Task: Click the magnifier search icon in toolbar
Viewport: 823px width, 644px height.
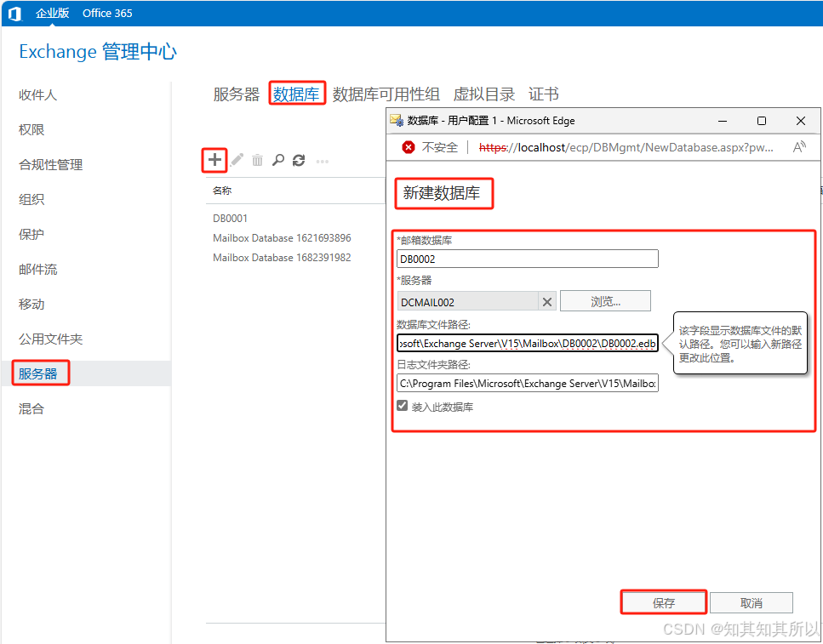Action: [278, 160]
